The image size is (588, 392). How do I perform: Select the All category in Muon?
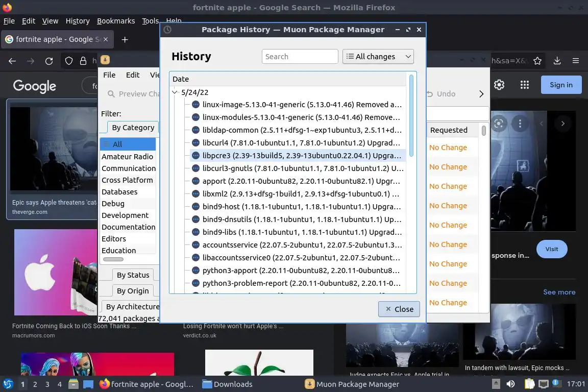coord(128,144)
